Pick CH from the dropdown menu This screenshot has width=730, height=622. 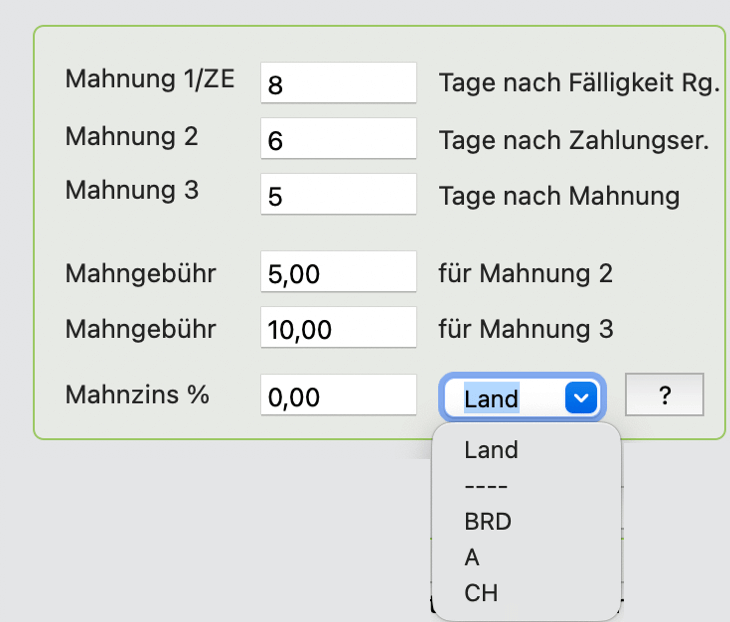point(481,593)
